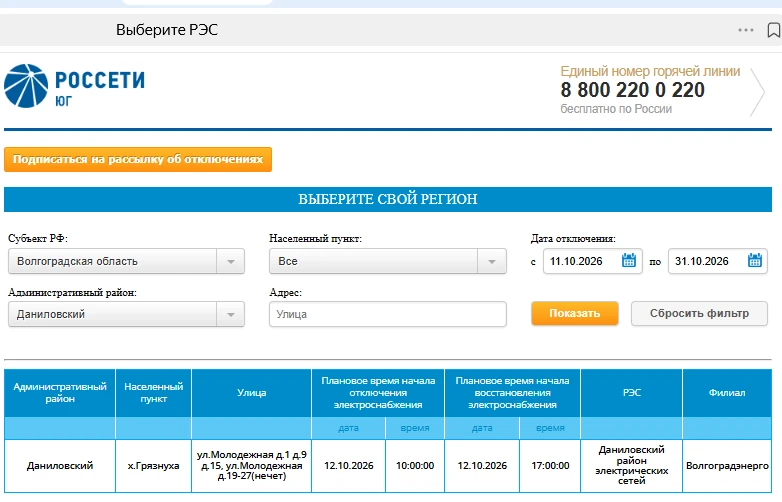This screenshot has height=502, width=782.
Task: Bookmark this page with the bookmark icon
Action: [774, 30]
